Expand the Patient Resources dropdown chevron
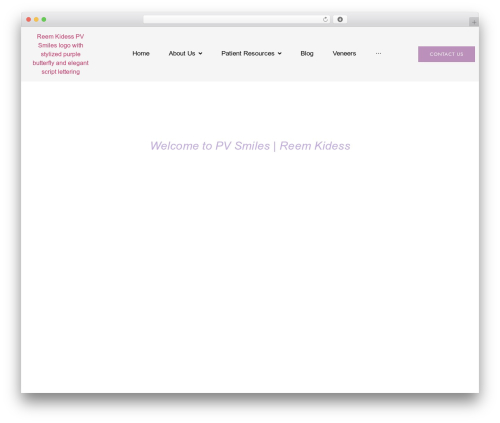 280,54
